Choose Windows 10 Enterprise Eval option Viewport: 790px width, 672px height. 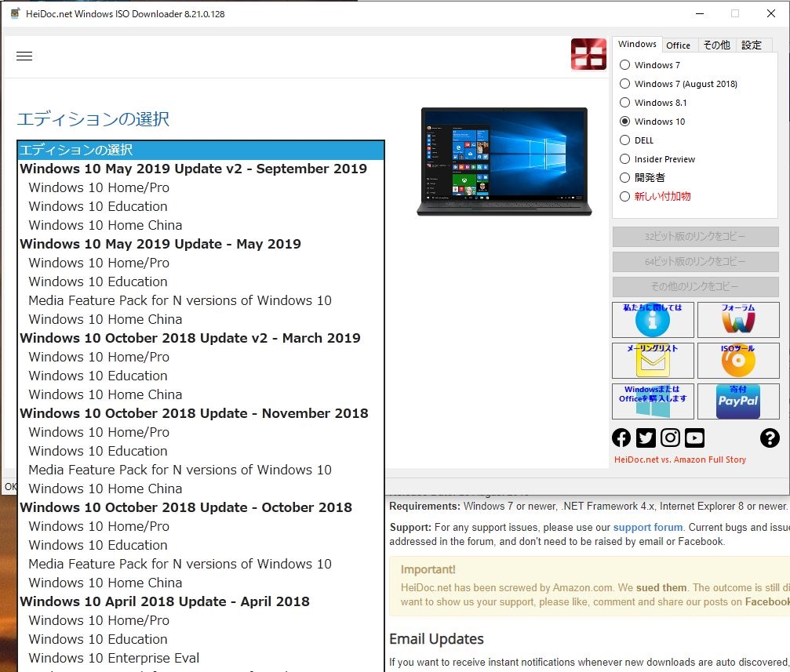[x=201, y=658]
